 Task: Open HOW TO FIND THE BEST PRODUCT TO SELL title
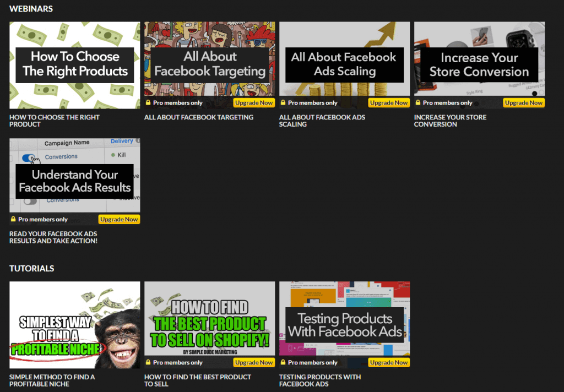198,380
